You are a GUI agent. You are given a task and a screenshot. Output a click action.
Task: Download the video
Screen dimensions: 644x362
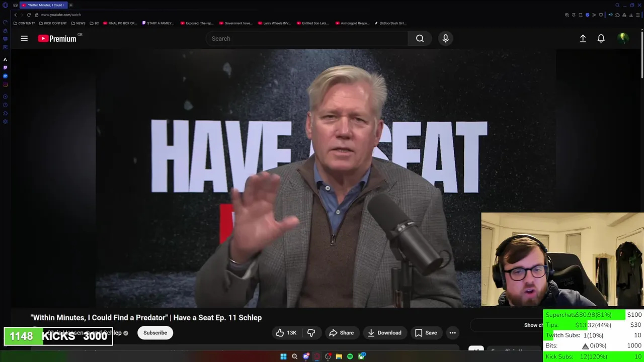[384, 332]
